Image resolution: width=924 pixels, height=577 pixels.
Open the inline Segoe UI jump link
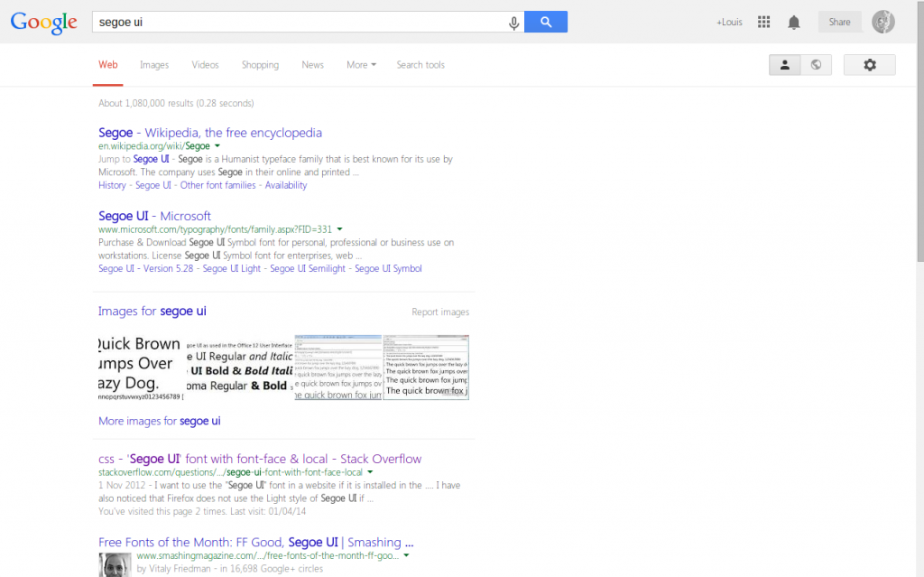point(151,159)
